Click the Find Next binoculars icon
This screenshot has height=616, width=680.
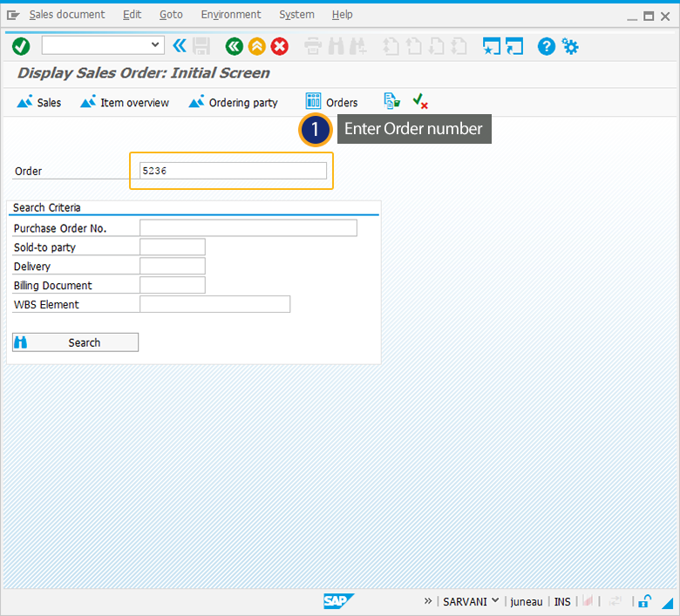point(358,46)
